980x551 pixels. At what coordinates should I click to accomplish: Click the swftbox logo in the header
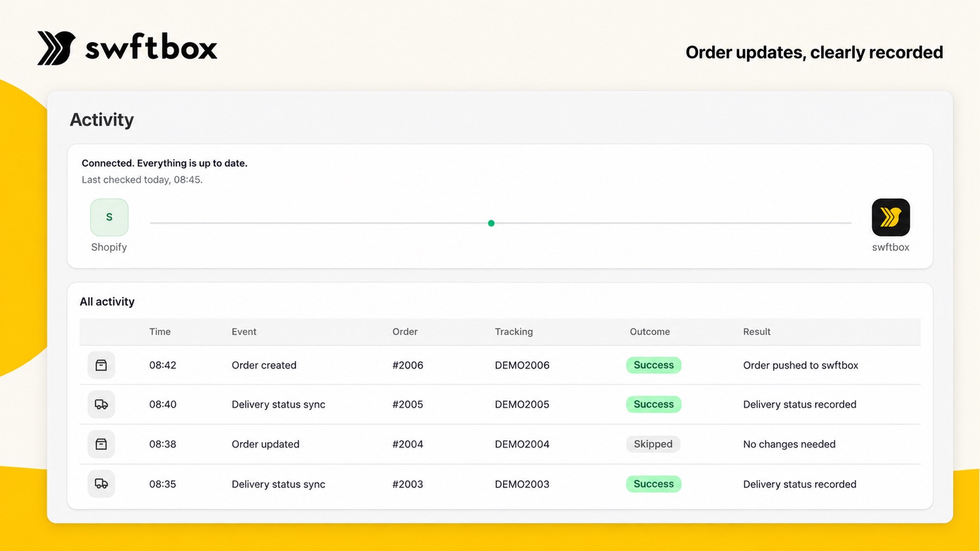point(127,48)
